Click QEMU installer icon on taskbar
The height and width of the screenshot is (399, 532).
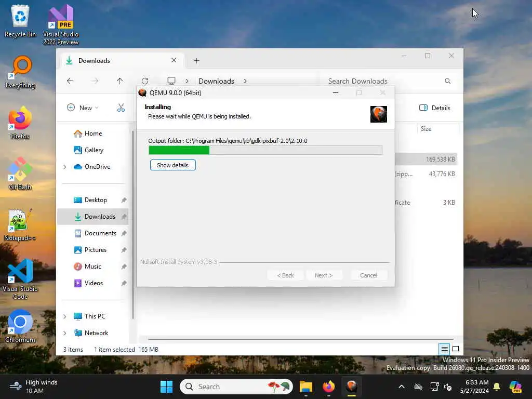click(352, 387)
